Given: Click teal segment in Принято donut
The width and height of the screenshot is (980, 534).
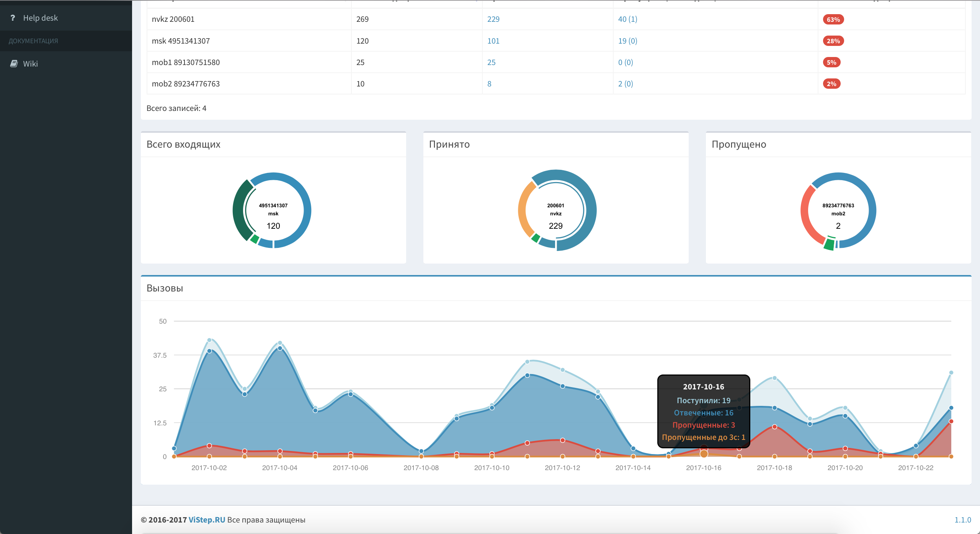Looking at the screenshot, I should coord(591,210).
